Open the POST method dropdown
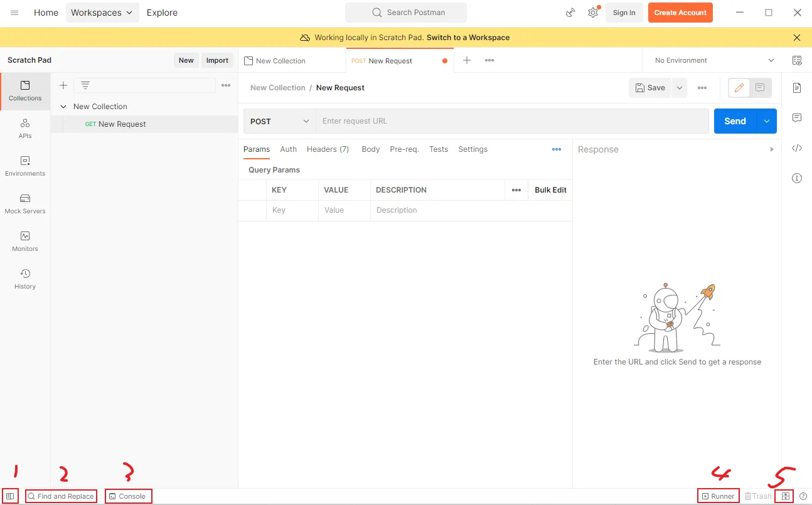Image resolution: width=812 pixels, height=505 pixels. (280, 121)
